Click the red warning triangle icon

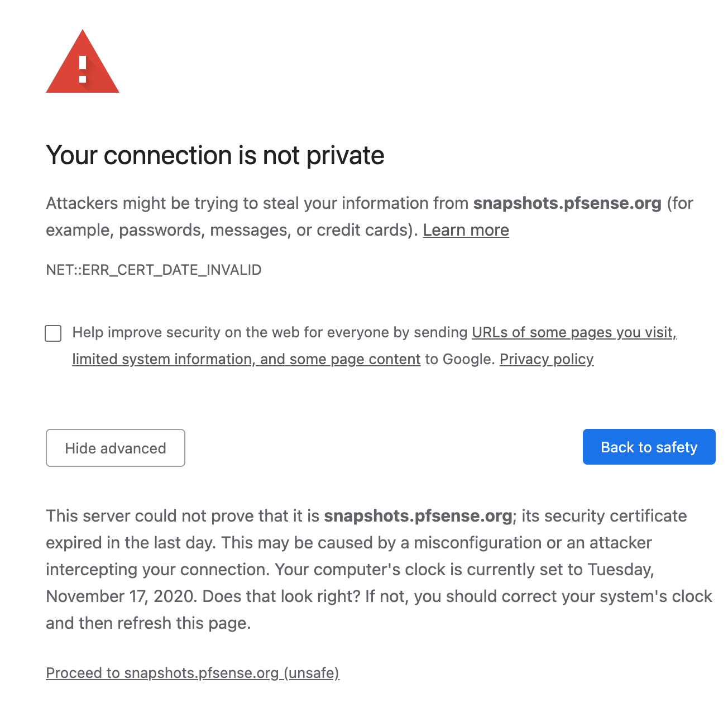83,61
